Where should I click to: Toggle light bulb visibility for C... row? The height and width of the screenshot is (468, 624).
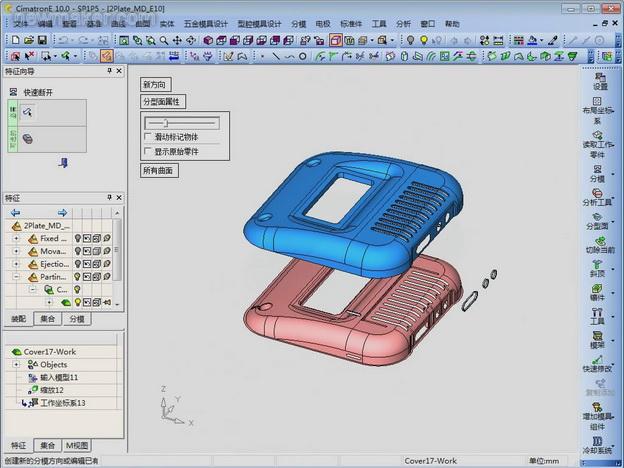click(78, 289)
